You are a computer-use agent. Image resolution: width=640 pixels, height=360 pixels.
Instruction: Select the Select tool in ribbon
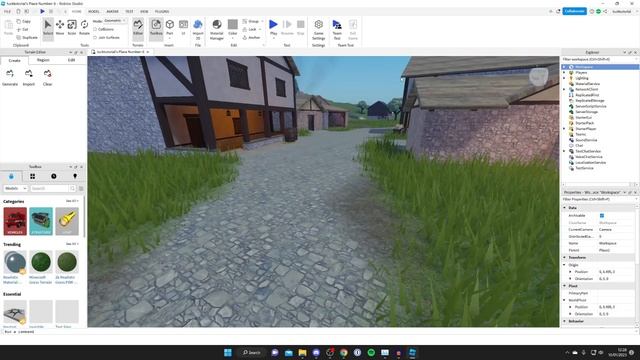tap(48, 28)
